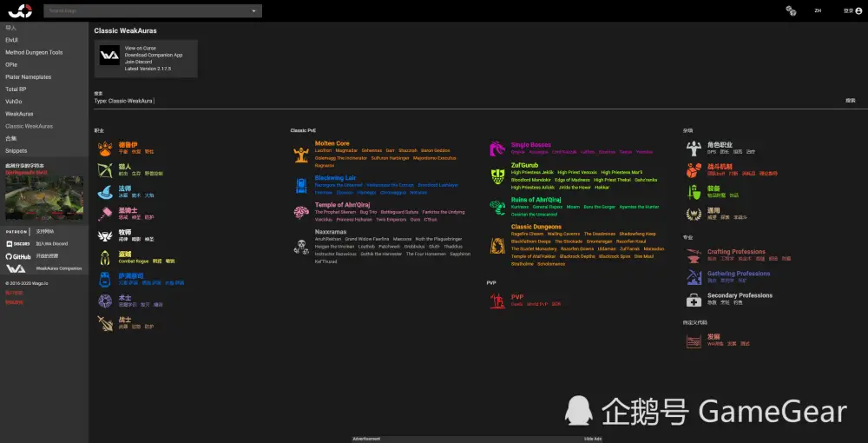Click the green equipment shield icon
This screenshot has height=443, width=868.
(x=694, y=192)
